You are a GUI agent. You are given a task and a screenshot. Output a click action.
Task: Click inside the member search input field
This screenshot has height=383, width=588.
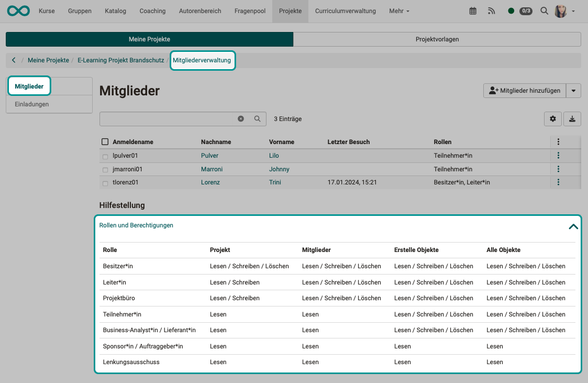[x=173, y=119]
